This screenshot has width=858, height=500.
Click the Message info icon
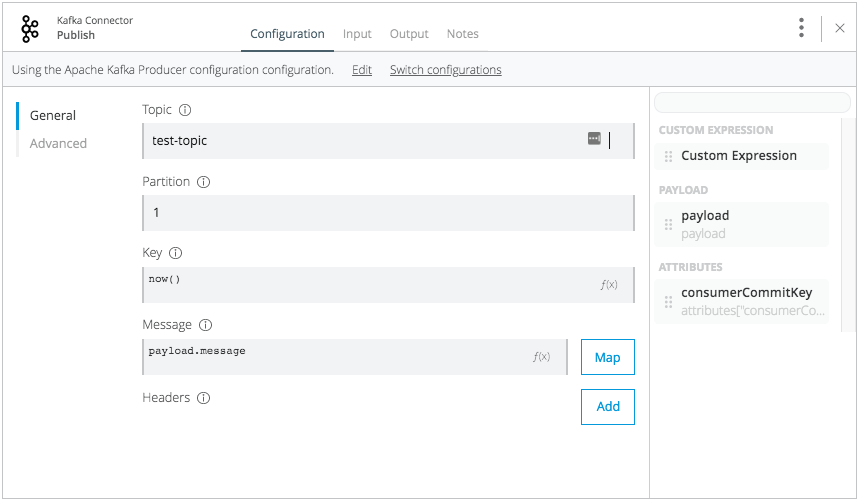[x=205, y=325]
